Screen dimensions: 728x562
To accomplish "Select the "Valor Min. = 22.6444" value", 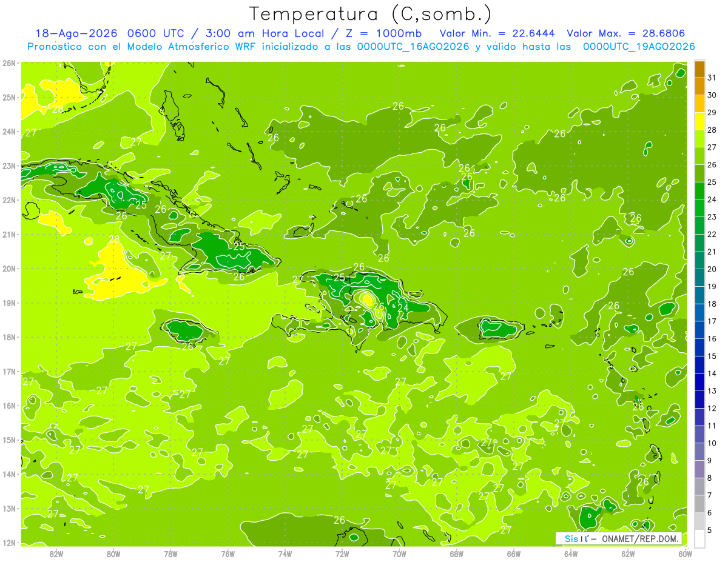I will pos(497,33).
